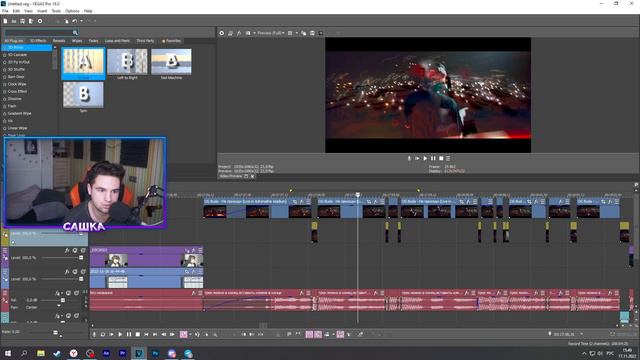Click Play From Start in the timeline transport
Screen dimensions: 640x360
(111, 334)
